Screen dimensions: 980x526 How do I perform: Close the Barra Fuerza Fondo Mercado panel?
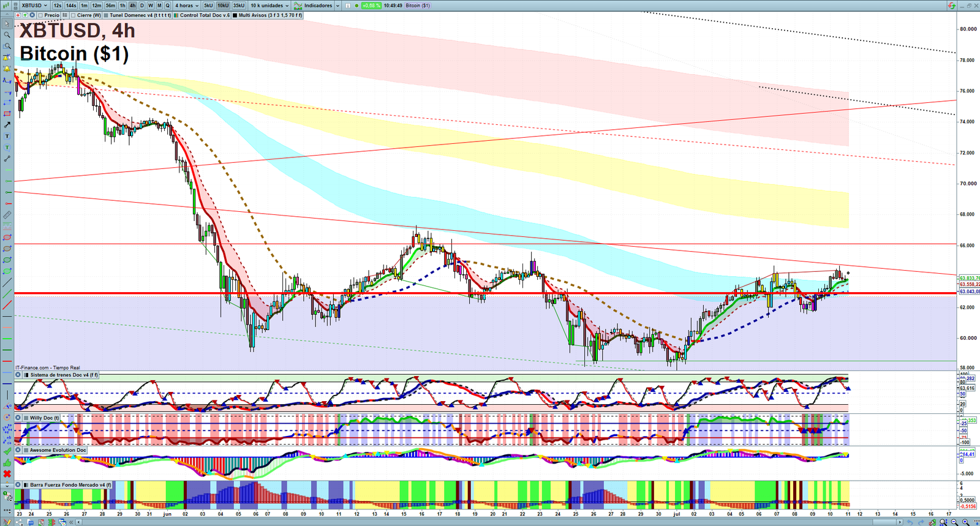[x=18, y=484]
